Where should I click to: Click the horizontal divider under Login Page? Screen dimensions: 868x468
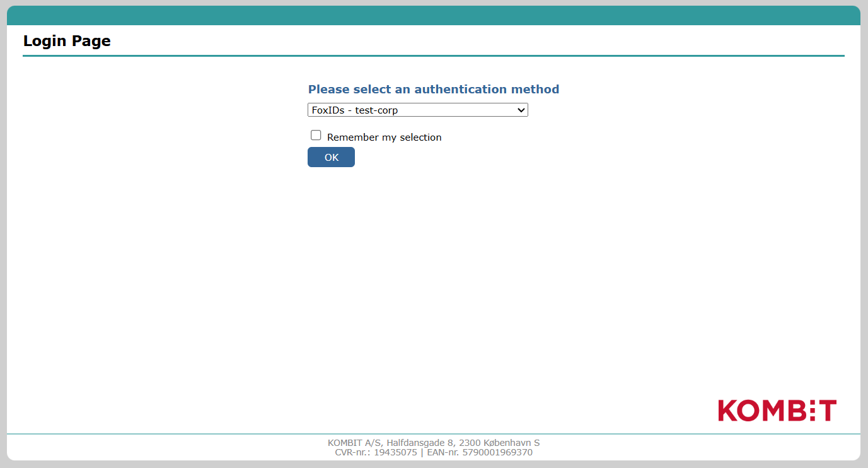[434, 56]
